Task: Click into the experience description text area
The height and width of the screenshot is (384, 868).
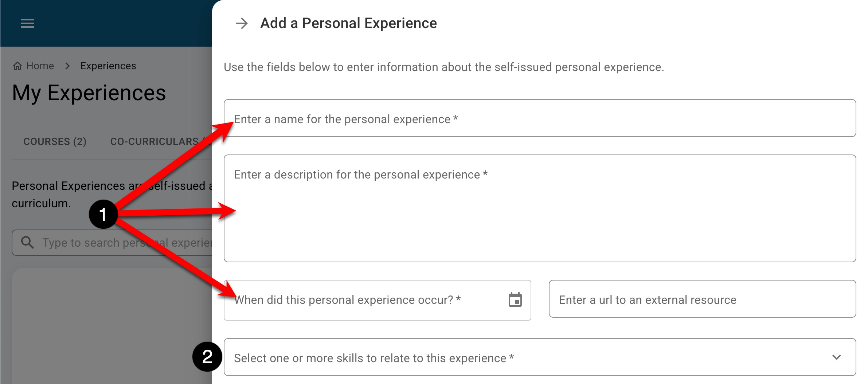Action: point(539,215)
